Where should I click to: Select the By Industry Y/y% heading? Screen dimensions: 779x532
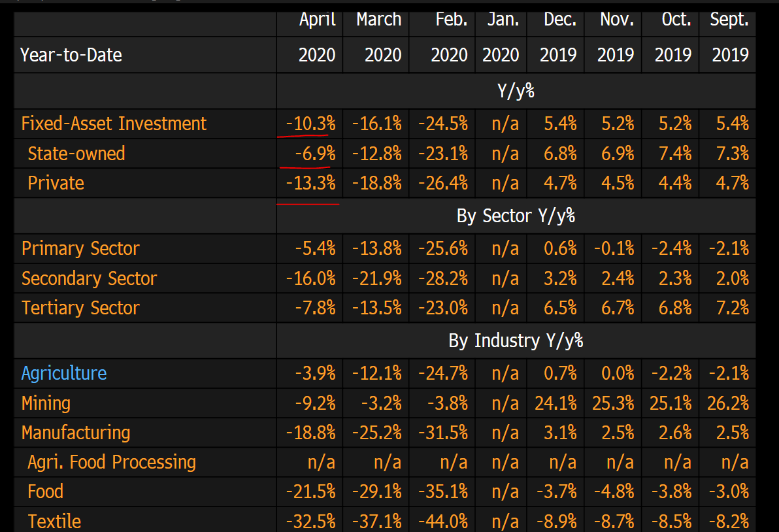tap(516, 341)
